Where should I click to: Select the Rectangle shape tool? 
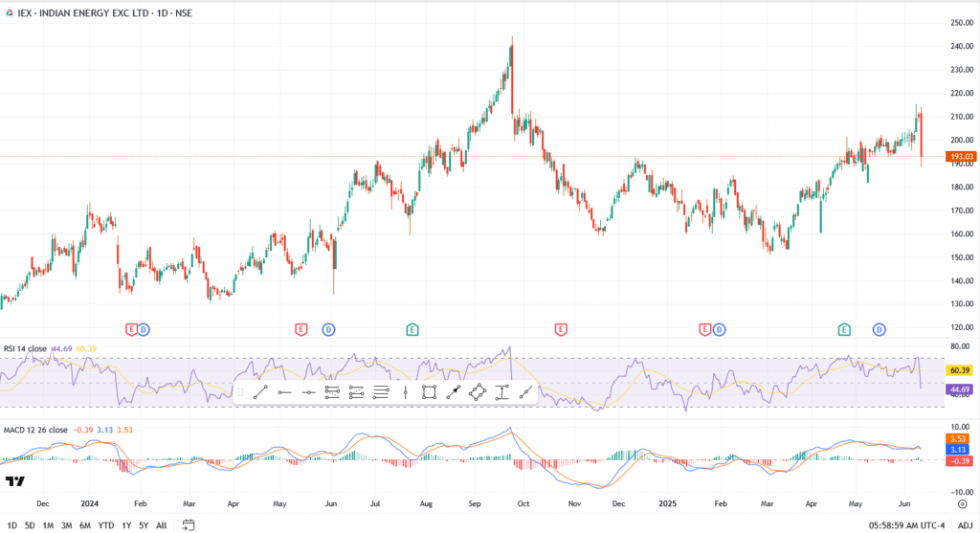[430, 392]
